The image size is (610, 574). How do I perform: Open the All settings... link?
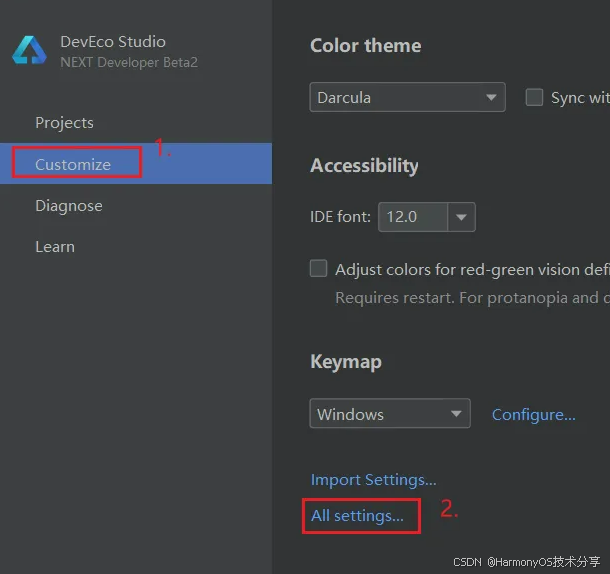coord(357,516)
